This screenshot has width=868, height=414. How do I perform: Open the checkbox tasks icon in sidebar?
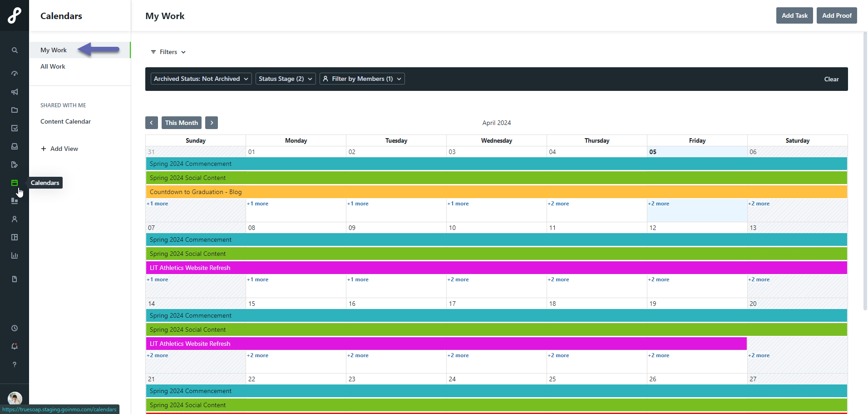pos(15,128)
